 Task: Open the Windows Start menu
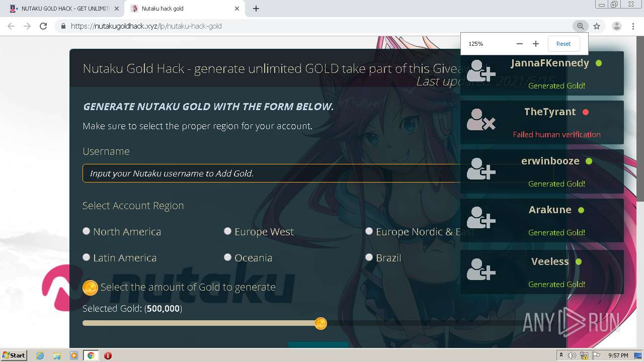[x=14, y=355]
